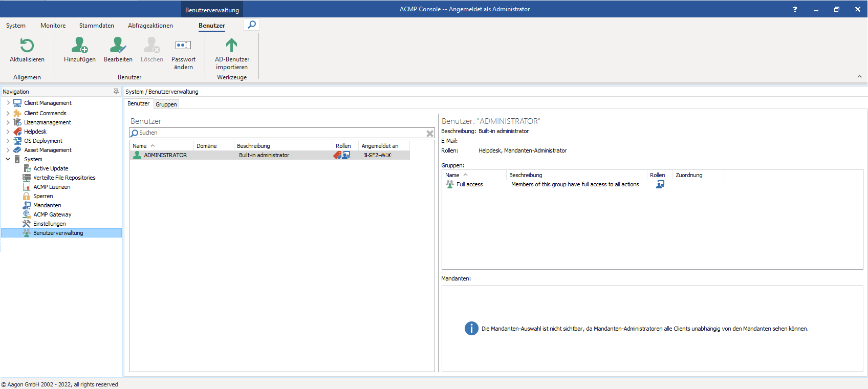Click the Bearbeiten edit user icon
Viewport: 868px width, 389px height.
coord(118,46)
